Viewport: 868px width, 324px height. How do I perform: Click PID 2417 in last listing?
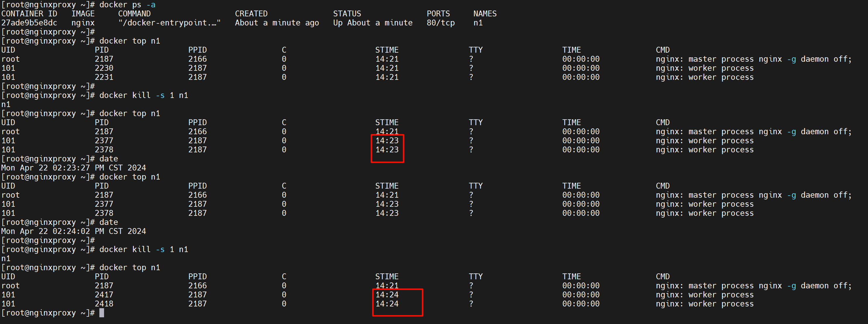tap(104, 295)
